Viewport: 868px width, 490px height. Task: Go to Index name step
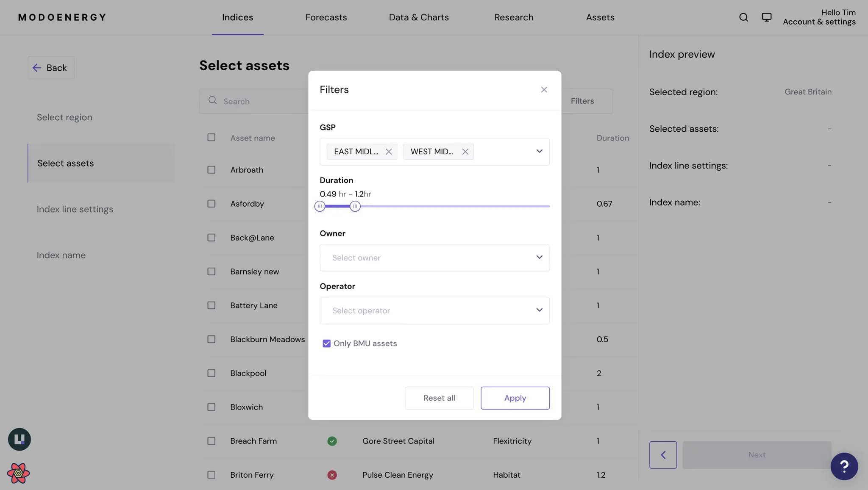point(61,255)
